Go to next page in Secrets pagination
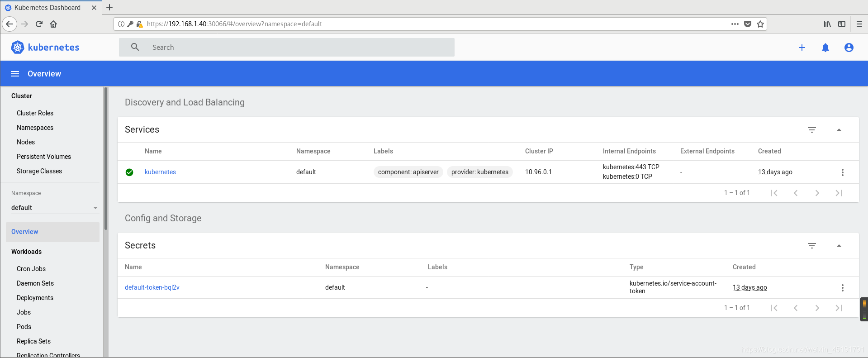Screen dimensions: 868x358 click(x=817, y=308)
